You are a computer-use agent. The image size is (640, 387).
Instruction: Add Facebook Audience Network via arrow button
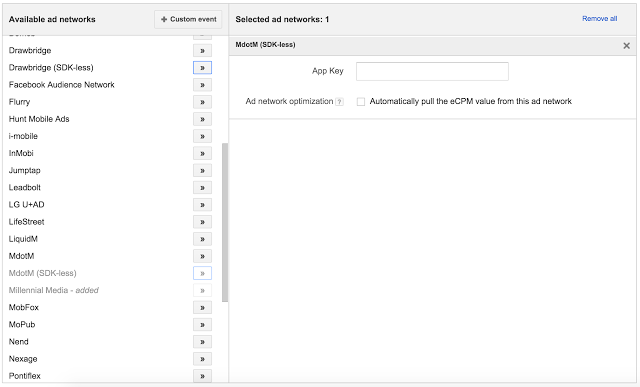pos(202,85)
